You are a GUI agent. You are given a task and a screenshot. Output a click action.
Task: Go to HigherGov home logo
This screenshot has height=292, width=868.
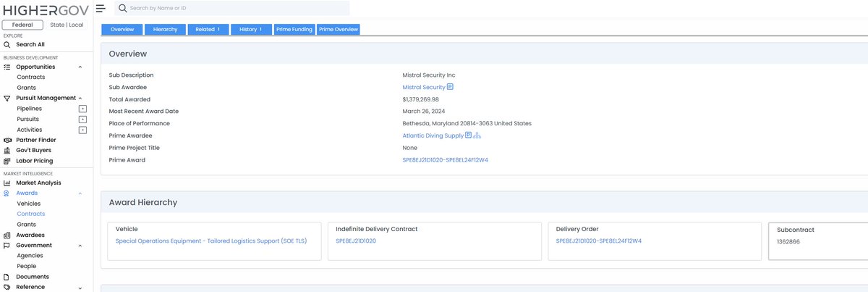point(46,9)
